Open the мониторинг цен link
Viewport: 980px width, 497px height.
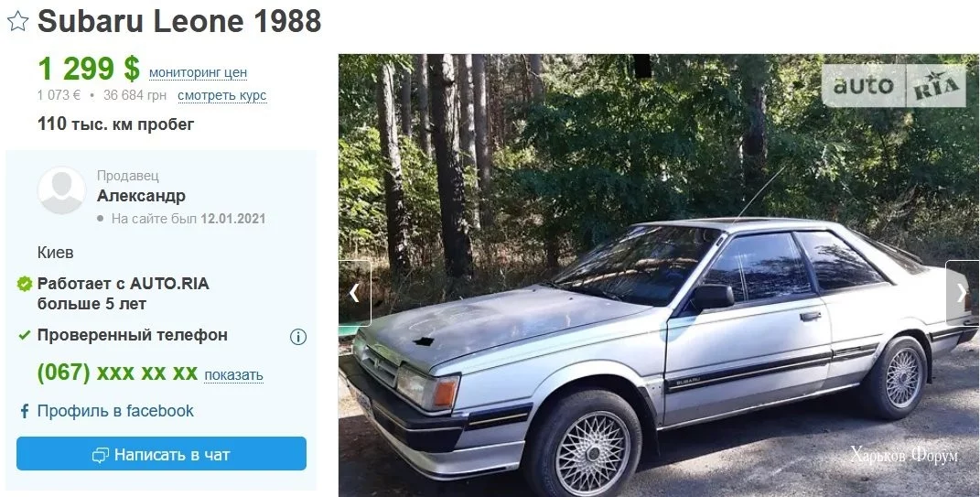coord(199,73)
